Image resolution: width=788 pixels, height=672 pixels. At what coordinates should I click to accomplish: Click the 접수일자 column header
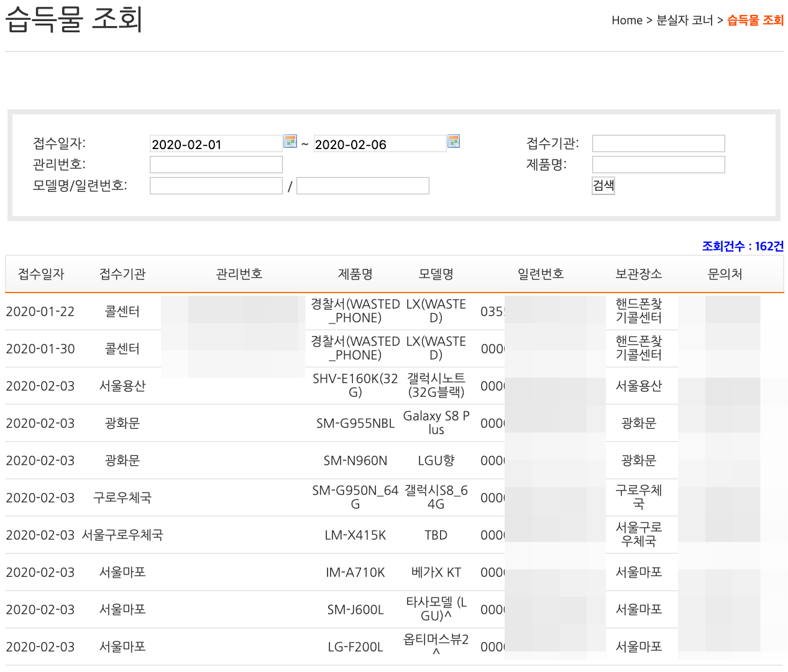point(41,274)
